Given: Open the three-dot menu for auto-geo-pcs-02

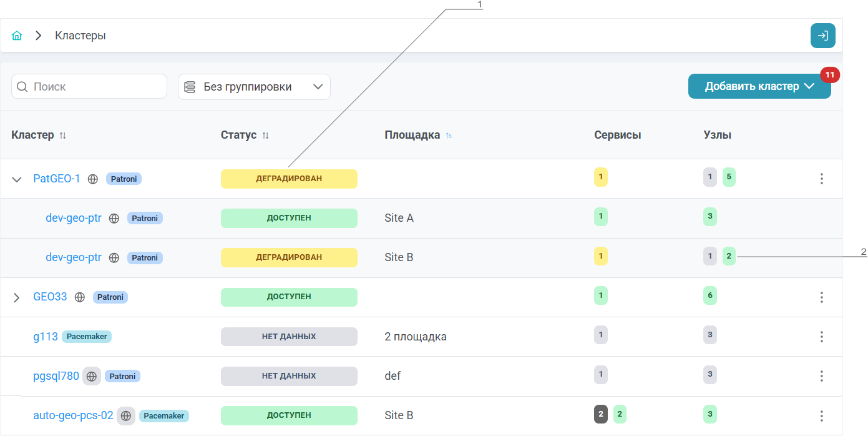Looking at the screenshot, I should (x=822, y=415).
